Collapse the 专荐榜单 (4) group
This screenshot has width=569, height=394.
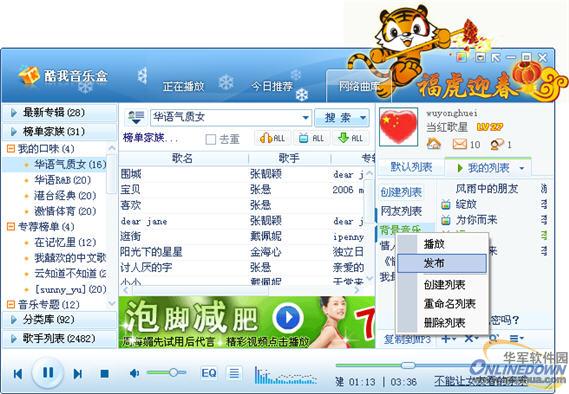click(x=11, y=227)
